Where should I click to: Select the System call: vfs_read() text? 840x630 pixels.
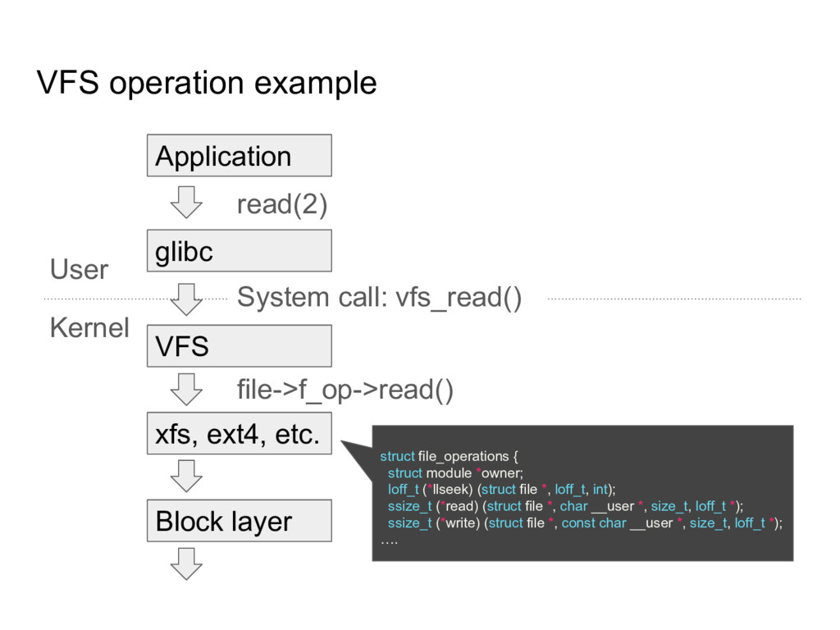(x=381, y=297)
